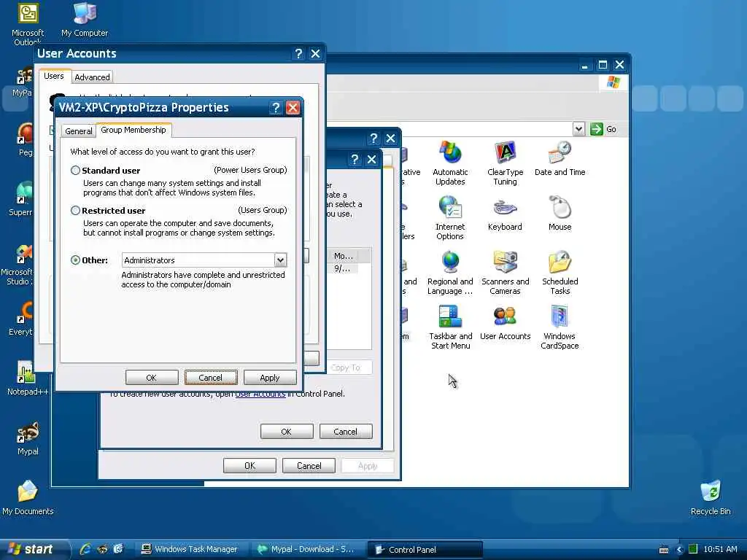Switch to General tab in Properties

click(79, 131)
